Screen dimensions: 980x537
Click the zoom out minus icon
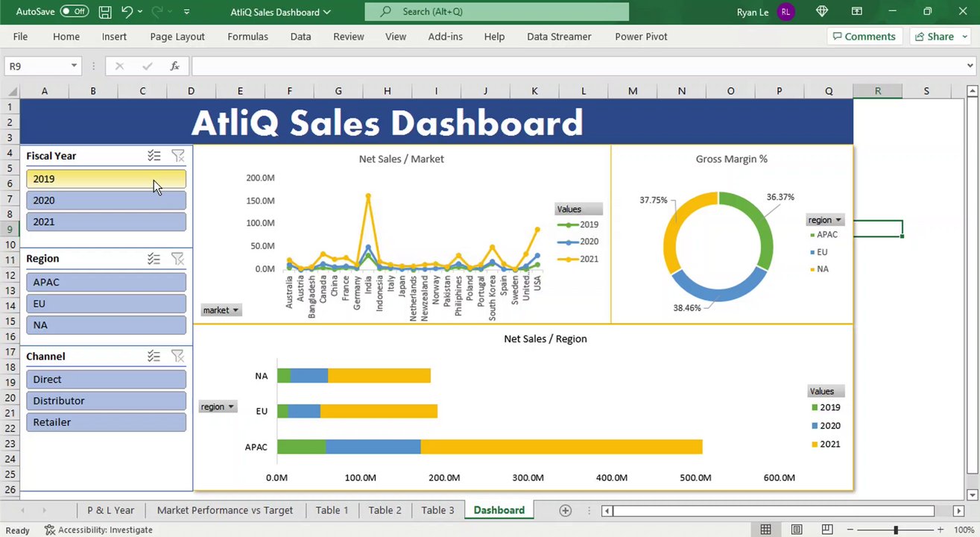point(852,530)
